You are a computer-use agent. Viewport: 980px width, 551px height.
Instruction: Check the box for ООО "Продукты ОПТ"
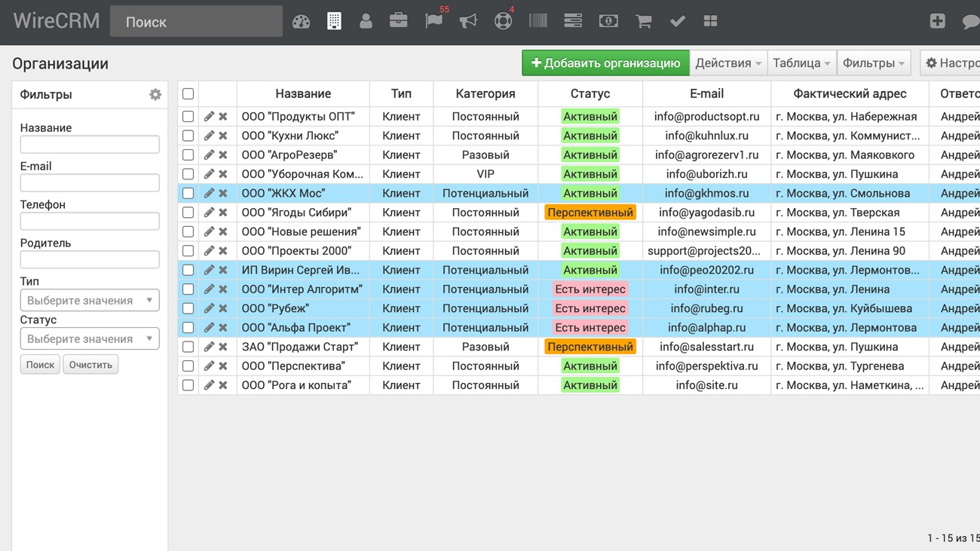coord(188,117)
